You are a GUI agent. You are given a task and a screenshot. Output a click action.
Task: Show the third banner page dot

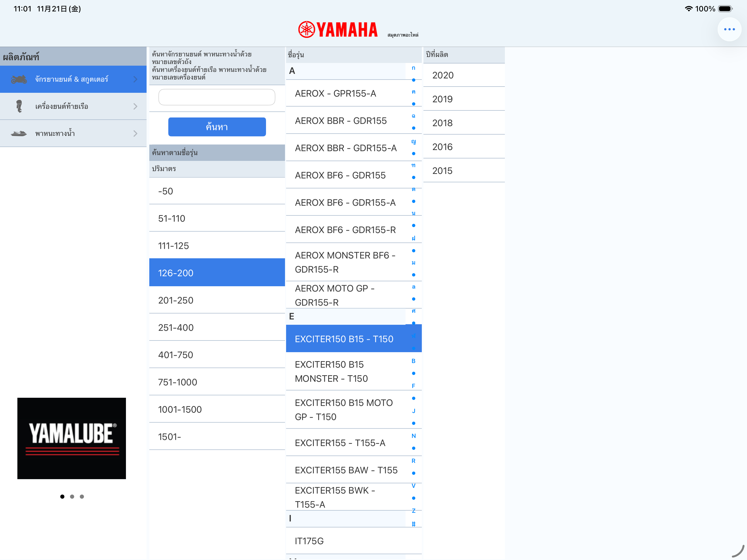(x=82, y=497)
